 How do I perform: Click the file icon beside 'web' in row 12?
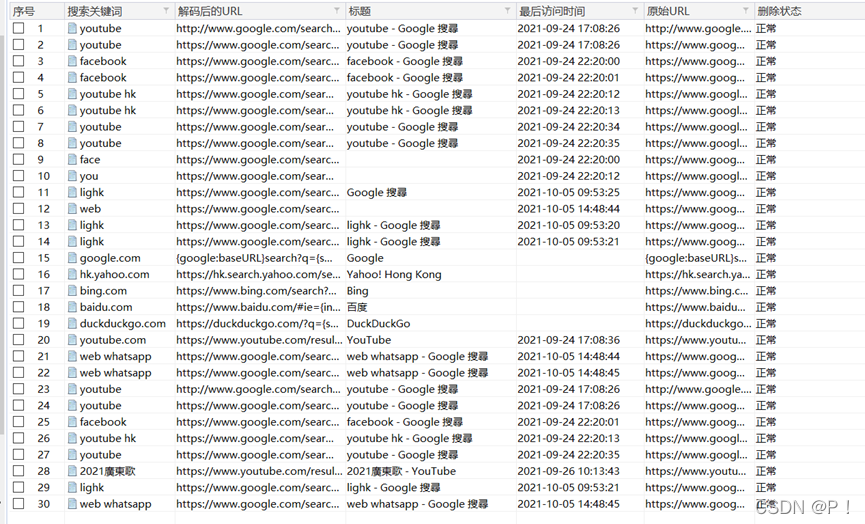click(x=72, y=208)
